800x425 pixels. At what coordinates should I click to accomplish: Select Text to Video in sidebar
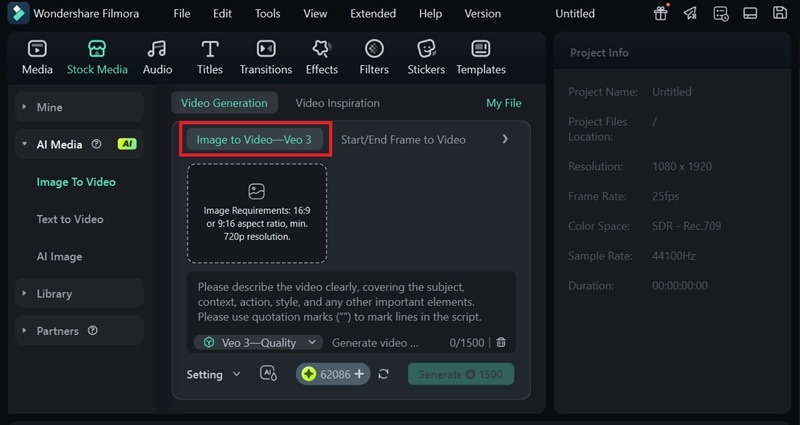pos(70,219)
